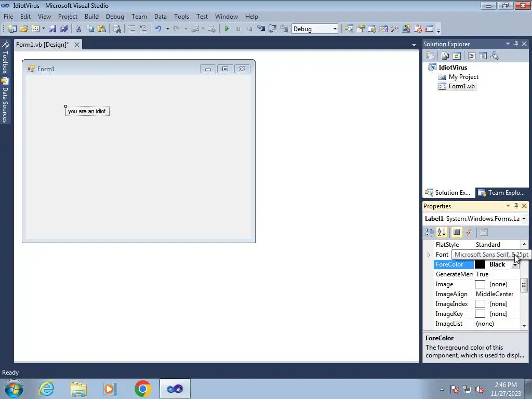
Task: Click the New Project toolbar icon
Action: 12,29
